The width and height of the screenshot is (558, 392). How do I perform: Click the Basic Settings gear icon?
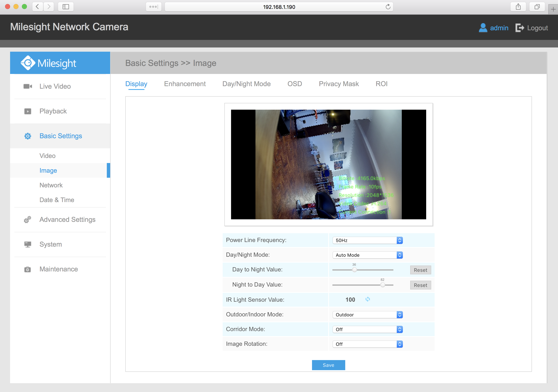28,136
